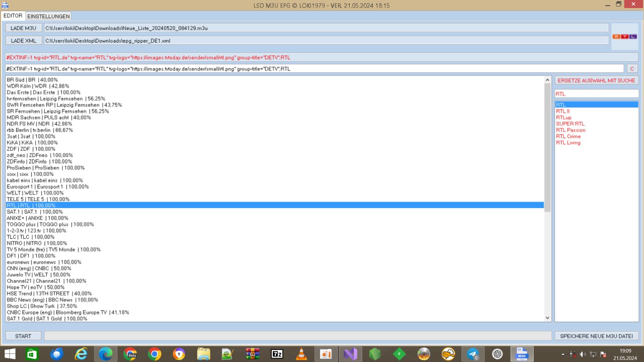This screenshot has width=644, height=362.
Task: Open Telegram from taskbar
Action: click(473, 354)
